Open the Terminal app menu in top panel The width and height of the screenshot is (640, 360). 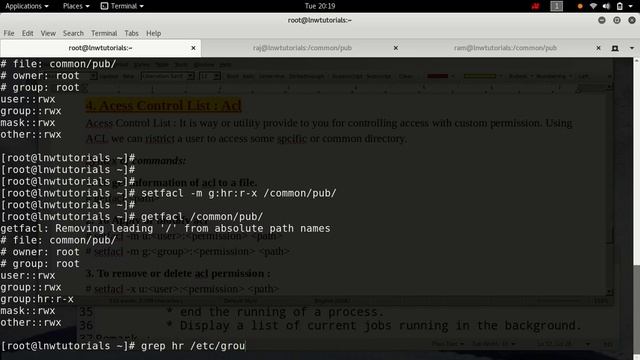point(122,6)
